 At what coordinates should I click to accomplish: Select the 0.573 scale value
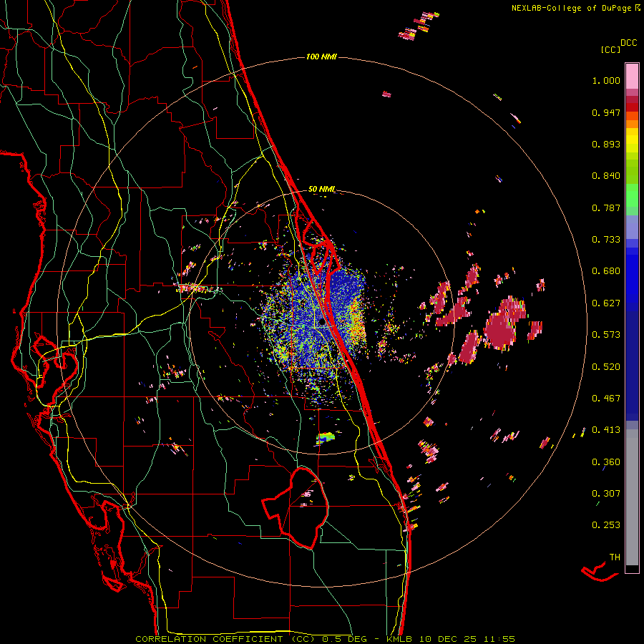pyautogui.click(x=606, y=335)
